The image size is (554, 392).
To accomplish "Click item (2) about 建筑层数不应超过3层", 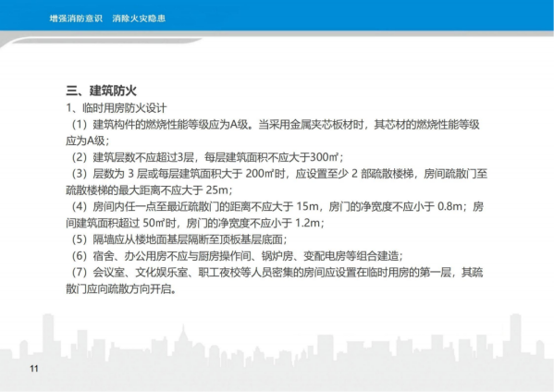I will coord(207,157).
